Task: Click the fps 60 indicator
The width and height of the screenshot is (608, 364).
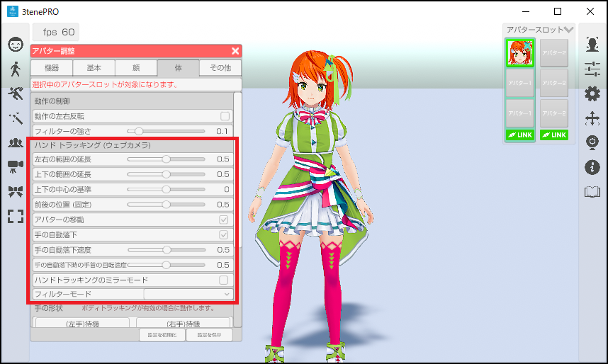Action: coord(56,32)
